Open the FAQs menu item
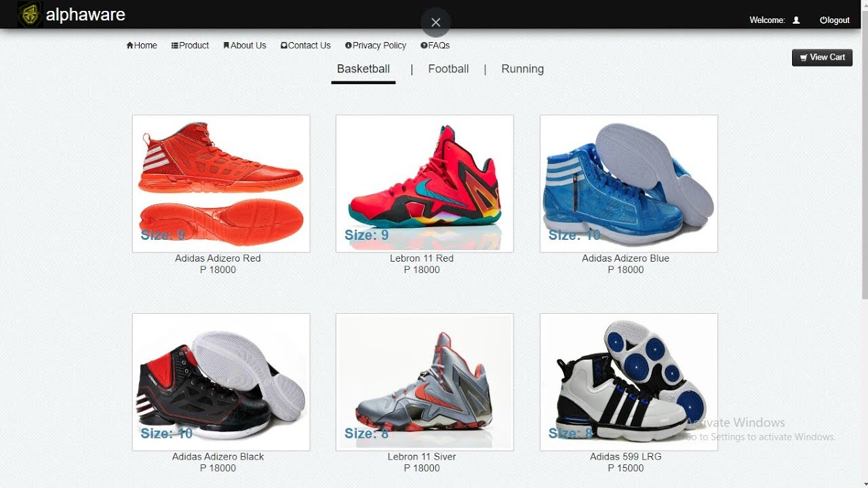 435,45
